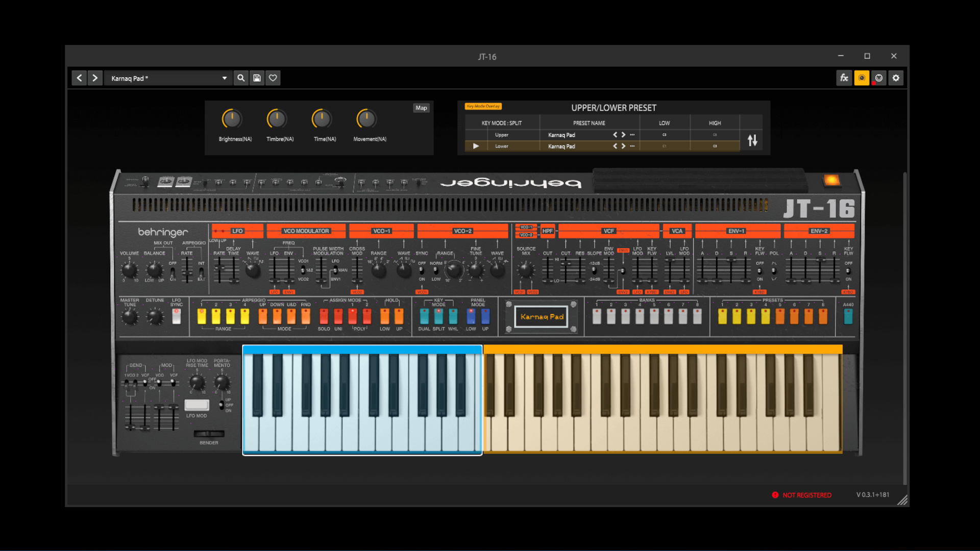The height and width of the screenshot is (551, 980).
Task: Click the orange power light on synth top
Action: [831, 180]
